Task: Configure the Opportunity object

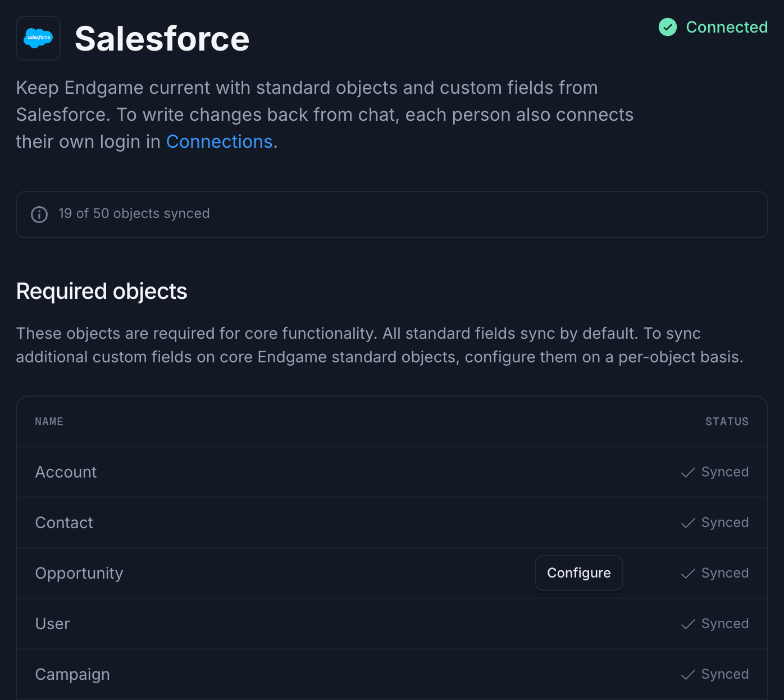Action: pyautogui.click(x=579, y=573)
